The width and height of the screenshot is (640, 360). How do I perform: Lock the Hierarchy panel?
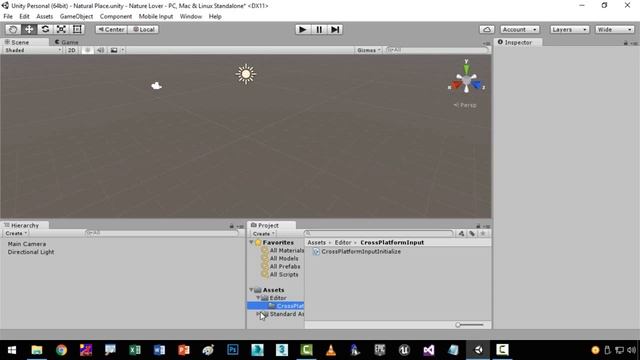231,226
